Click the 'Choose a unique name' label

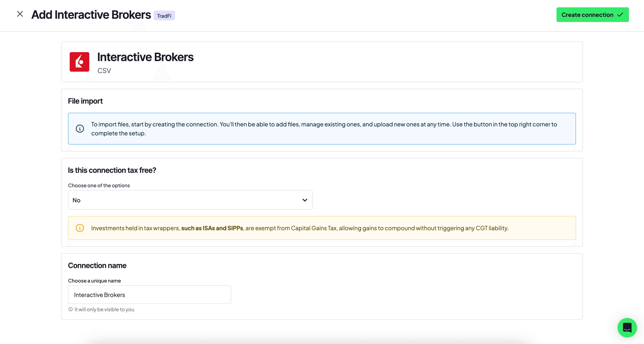[95, 281]
